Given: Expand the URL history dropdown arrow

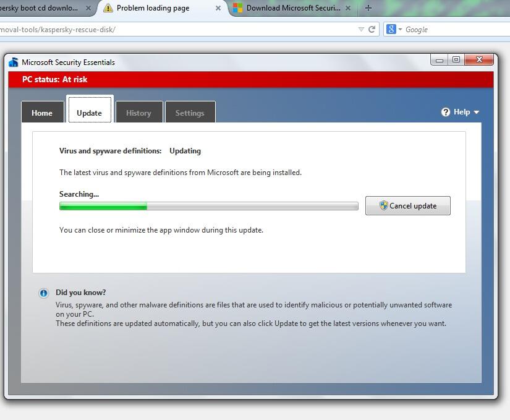Looking at the screenshot, I should point(361,30).
